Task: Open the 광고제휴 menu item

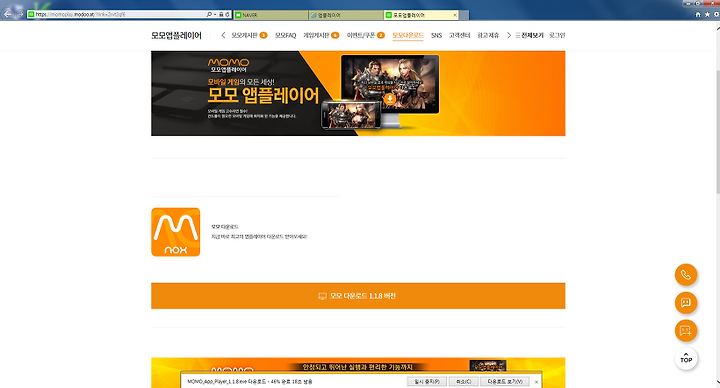Action: click(x=488, y=35)
